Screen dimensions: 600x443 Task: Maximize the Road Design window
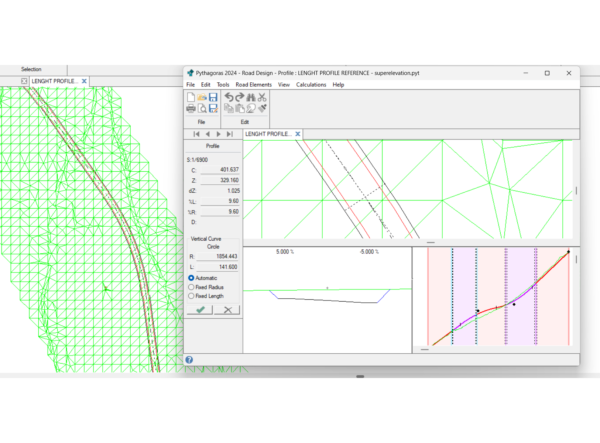(547, 73)
